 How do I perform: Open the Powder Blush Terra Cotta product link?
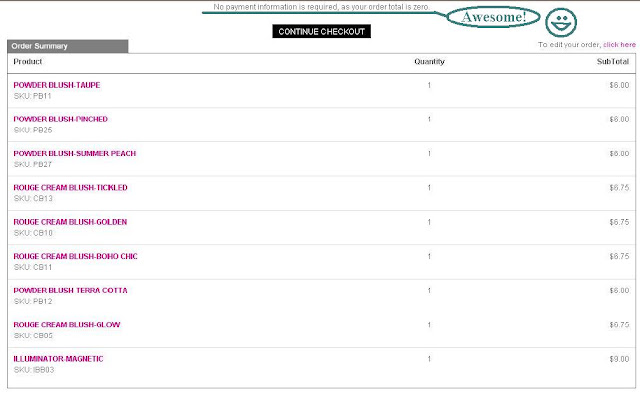point(70,290)
